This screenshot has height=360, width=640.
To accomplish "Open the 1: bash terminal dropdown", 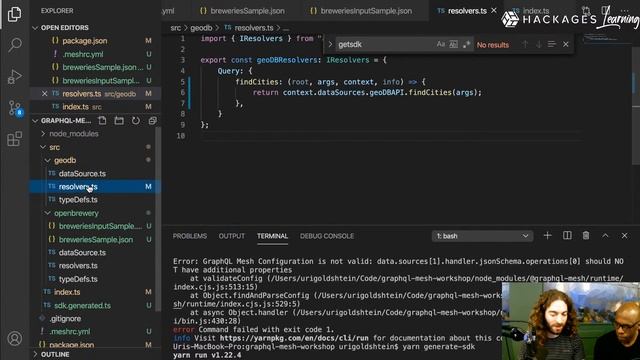I will pos(482,236).
